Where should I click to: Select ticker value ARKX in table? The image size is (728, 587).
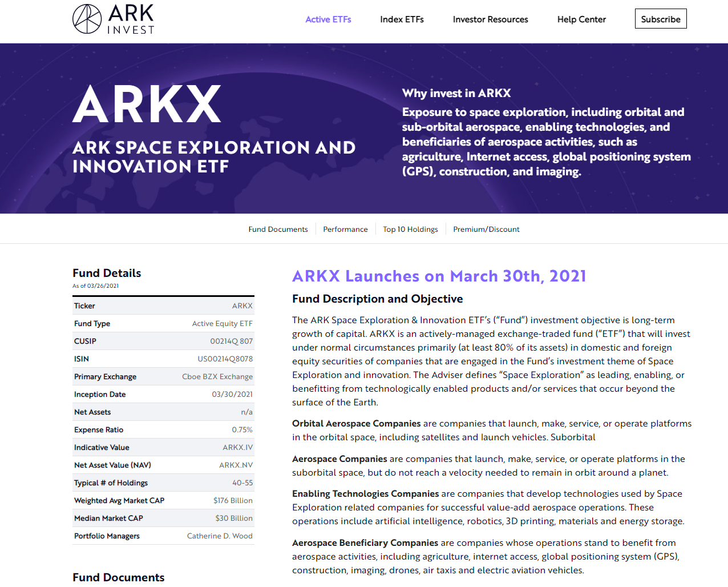[242, 306]
